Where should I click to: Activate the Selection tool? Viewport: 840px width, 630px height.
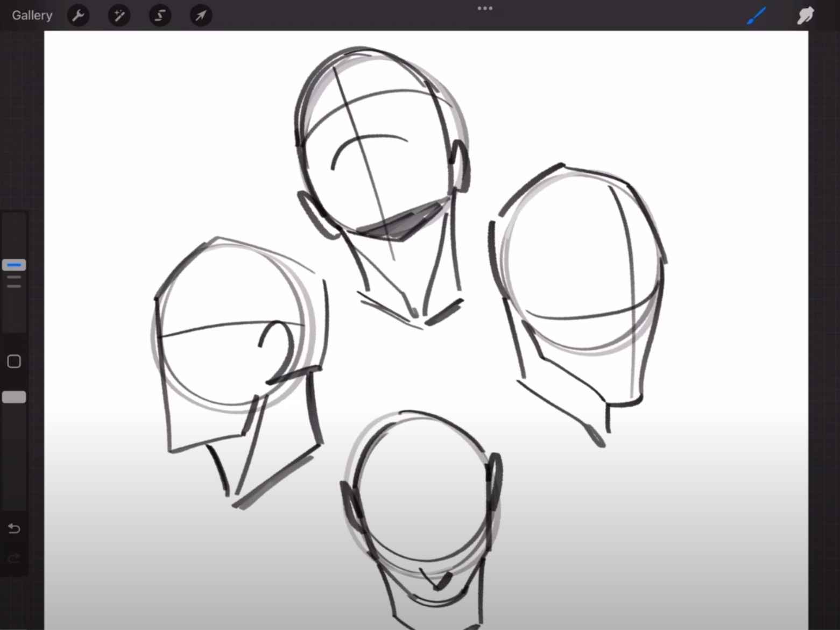coord(160,15)
